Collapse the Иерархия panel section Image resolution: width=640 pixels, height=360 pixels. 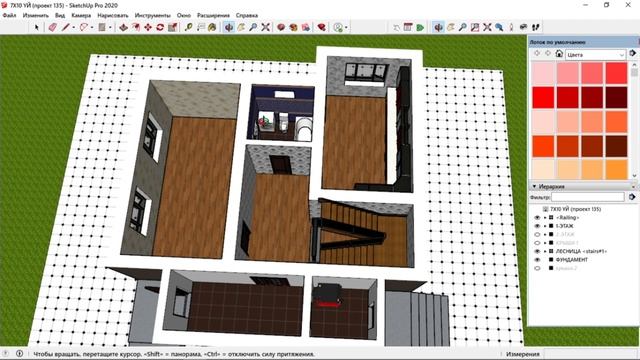534,187
